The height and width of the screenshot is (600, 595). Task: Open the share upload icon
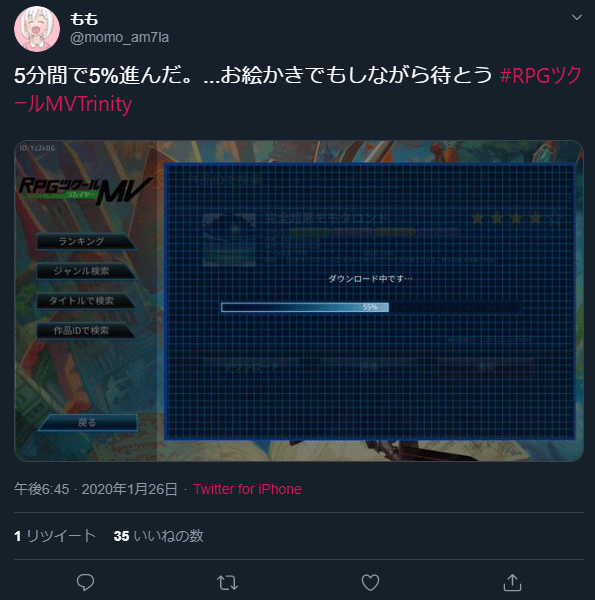pos(512,582)
